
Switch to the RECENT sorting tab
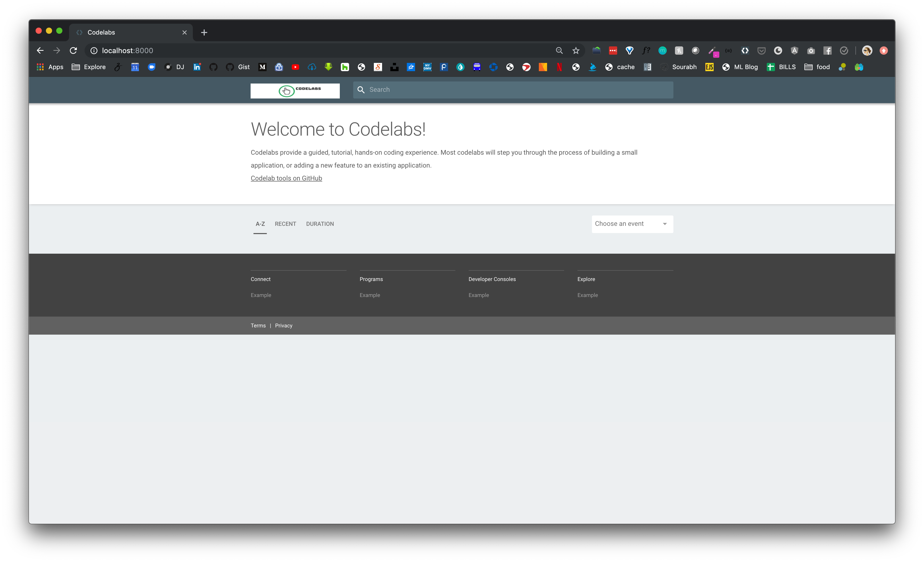285,224
